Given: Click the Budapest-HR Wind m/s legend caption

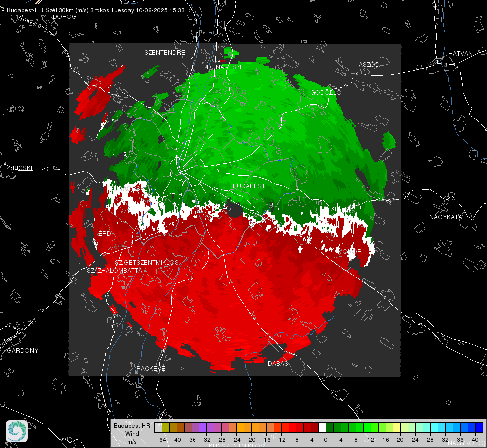Looking at the screenshot, I should coord(132,433).
